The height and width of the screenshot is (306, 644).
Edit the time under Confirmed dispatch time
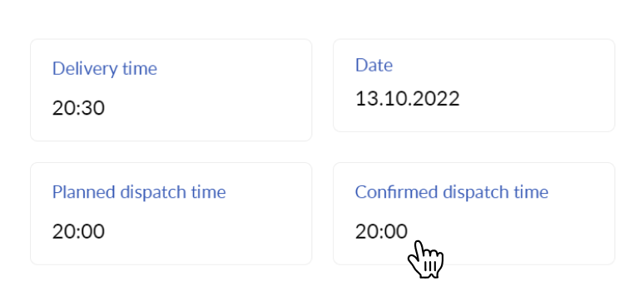point(381,232)
